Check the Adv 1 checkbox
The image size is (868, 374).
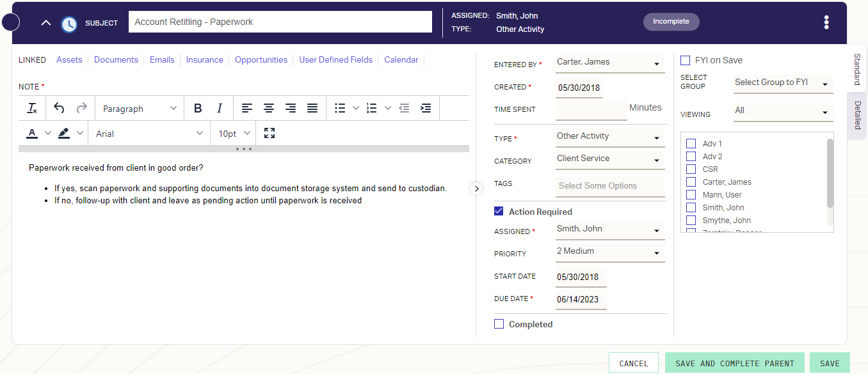tap(691, 144)
